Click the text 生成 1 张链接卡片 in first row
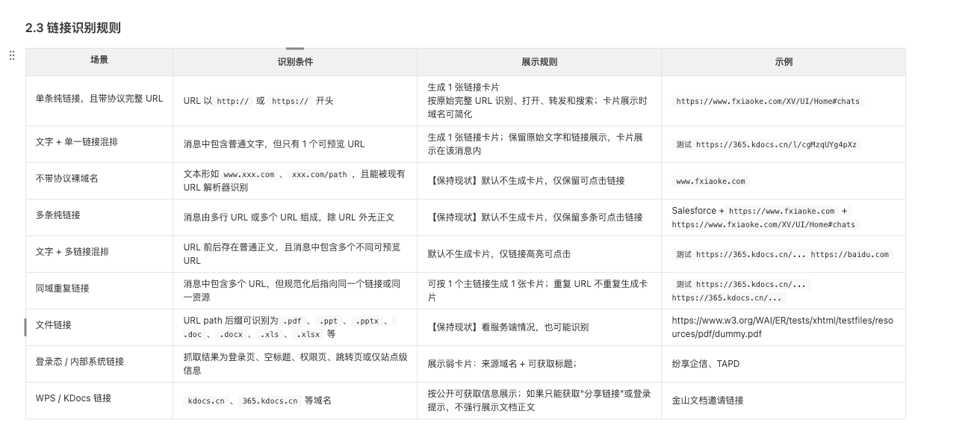 click(x=463, y=87)
